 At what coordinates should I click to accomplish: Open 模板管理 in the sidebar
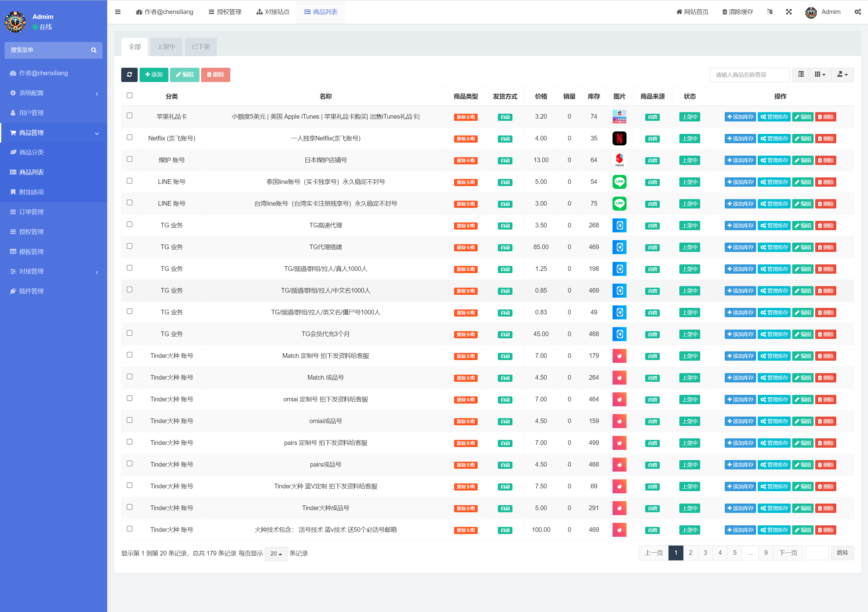(x=53, y=251)
